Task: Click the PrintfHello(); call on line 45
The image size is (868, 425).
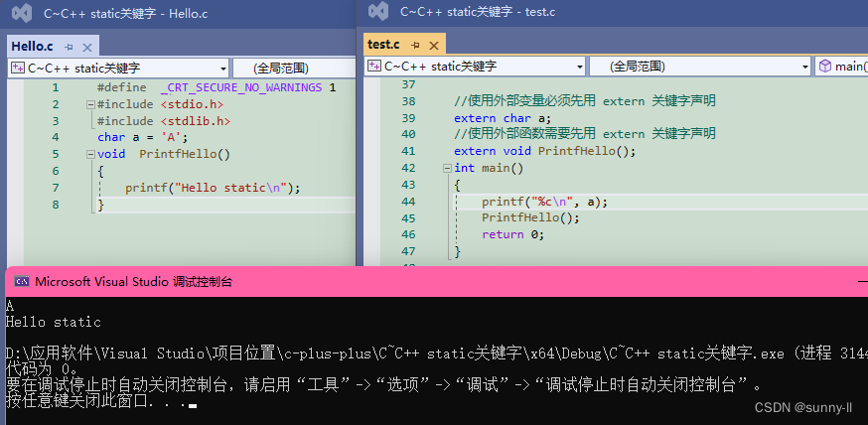Action: click(x=530, y=218)
